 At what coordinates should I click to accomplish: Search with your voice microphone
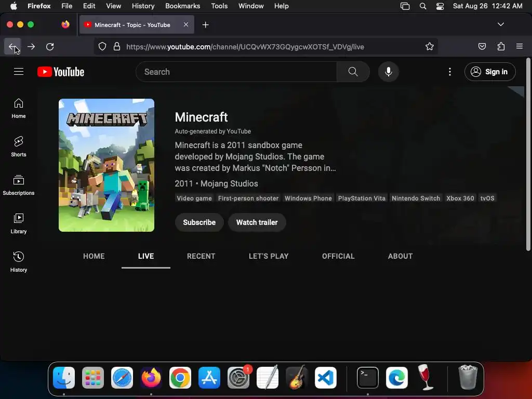[x=389, y=72]
